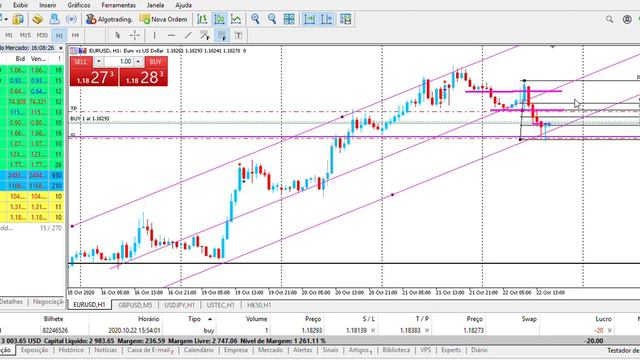640x360 pixels.
Task: Zoom in on the chart
Action: pos(255,19)
